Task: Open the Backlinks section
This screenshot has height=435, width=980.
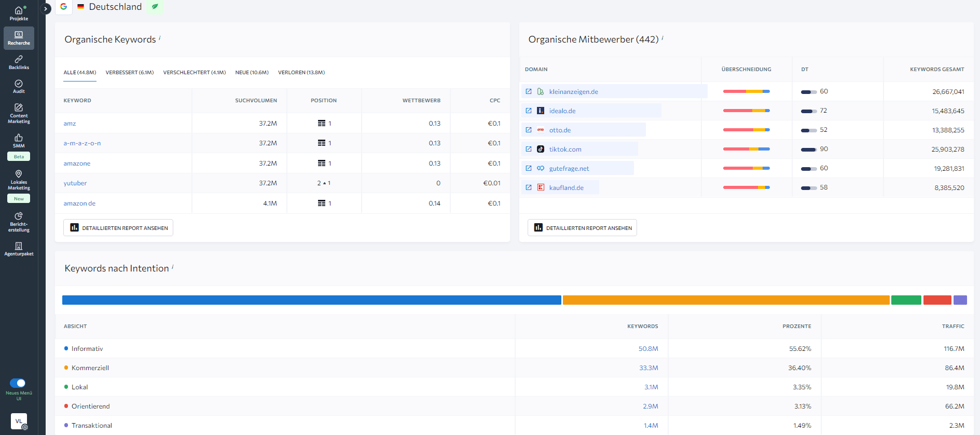Action: [x=19, y=62]
